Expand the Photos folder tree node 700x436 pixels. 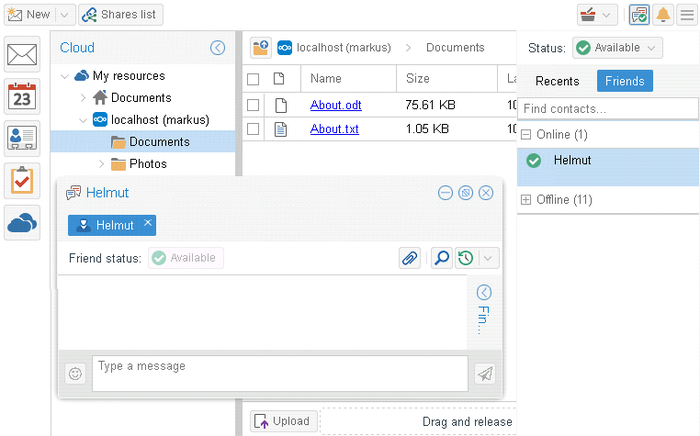pos(101,164)
